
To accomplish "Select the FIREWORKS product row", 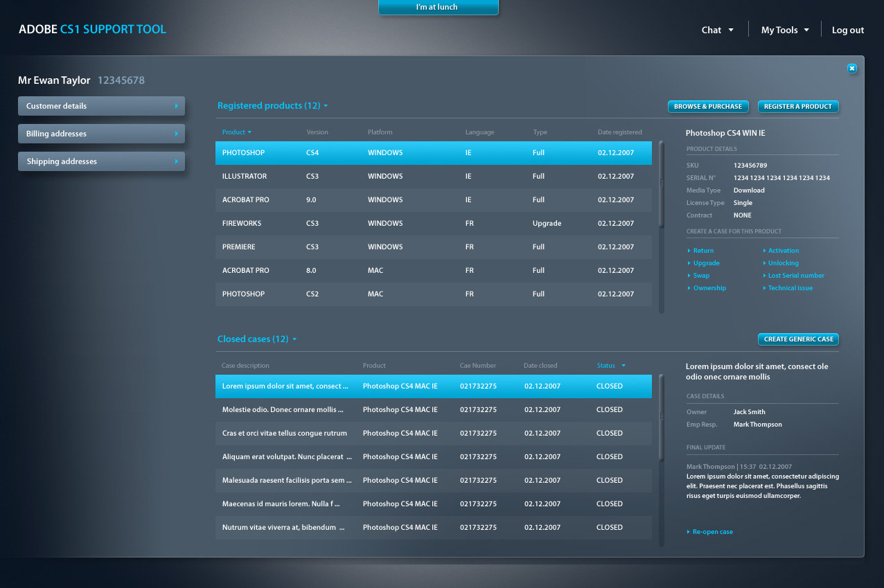I will pyautogui.click(x=434, y=223).
